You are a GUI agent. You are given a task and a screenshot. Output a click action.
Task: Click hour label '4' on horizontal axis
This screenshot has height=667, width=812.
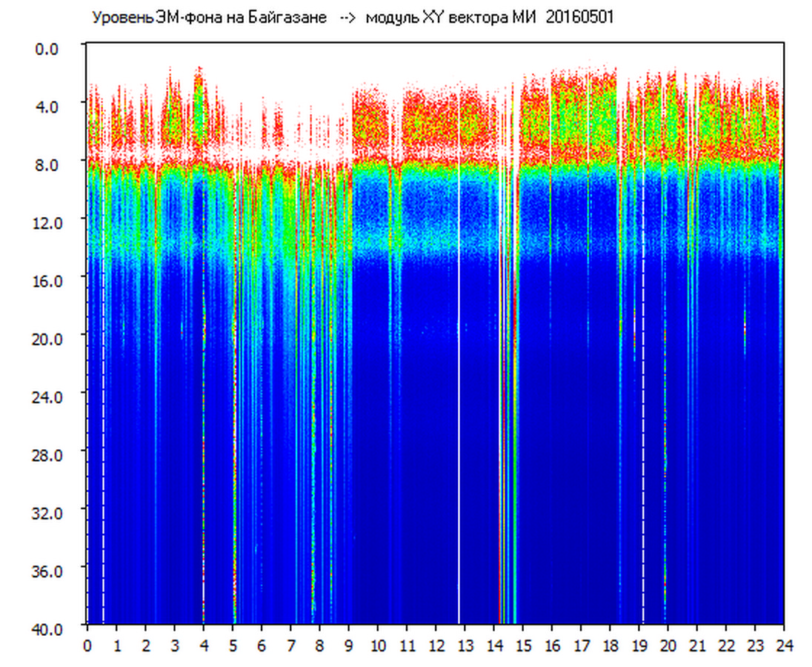click(x=204, y=646)
